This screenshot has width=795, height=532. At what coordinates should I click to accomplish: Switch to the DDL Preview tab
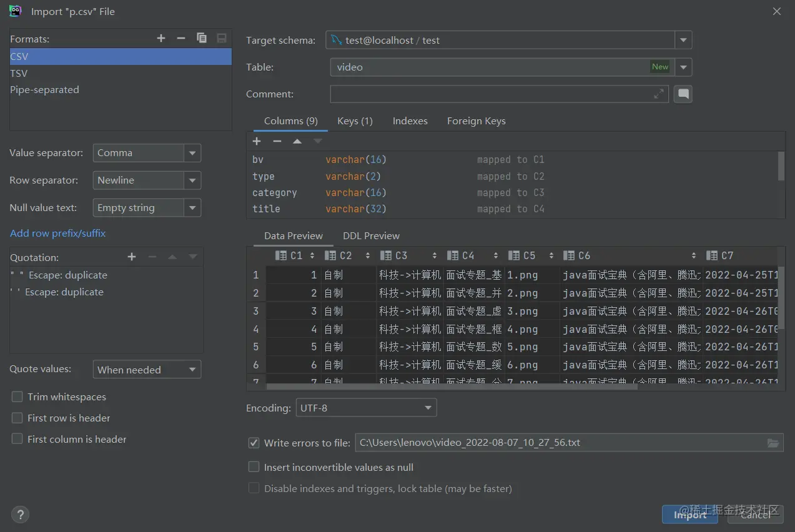pyautogui.click(x=371, y=236)
